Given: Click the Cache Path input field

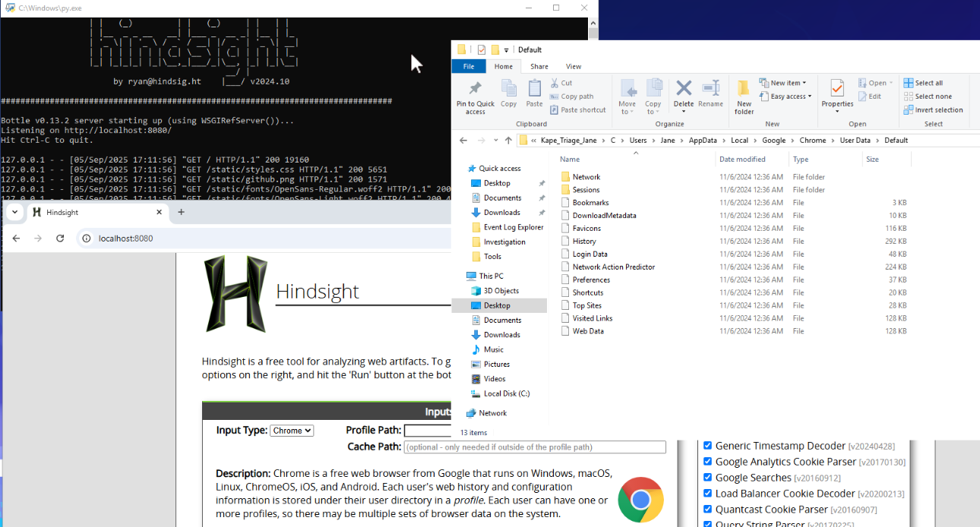Looking at the screenshot, I should [x=535, y=447].
